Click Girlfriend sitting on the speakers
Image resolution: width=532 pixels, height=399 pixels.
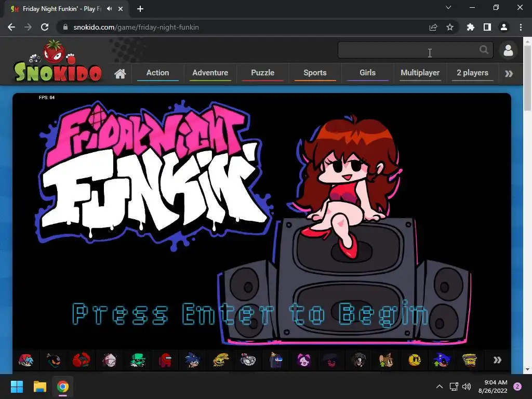coord(346,187)
